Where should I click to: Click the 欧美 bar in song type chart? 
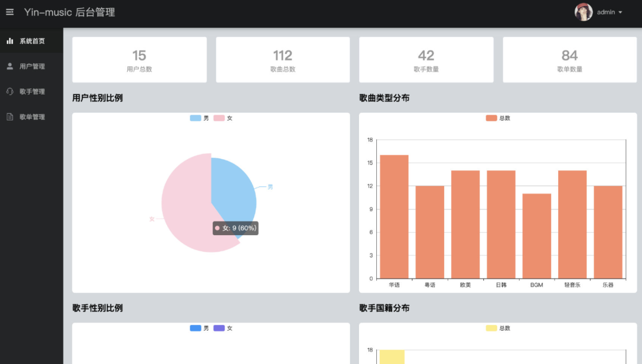465,224
